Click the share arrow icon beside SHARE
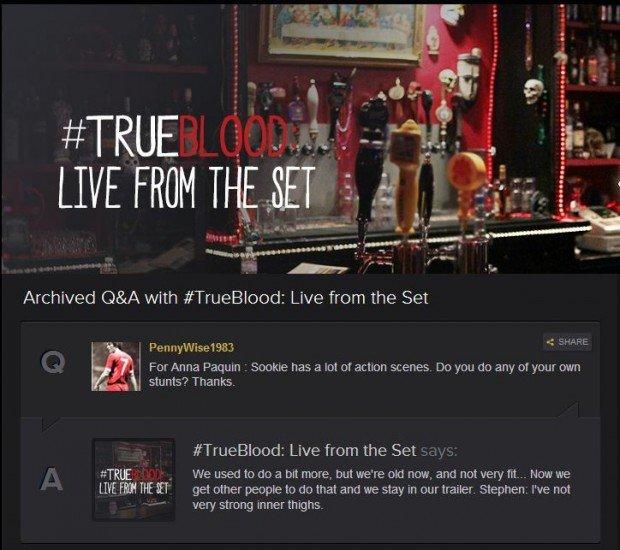 tap(550, 342)
